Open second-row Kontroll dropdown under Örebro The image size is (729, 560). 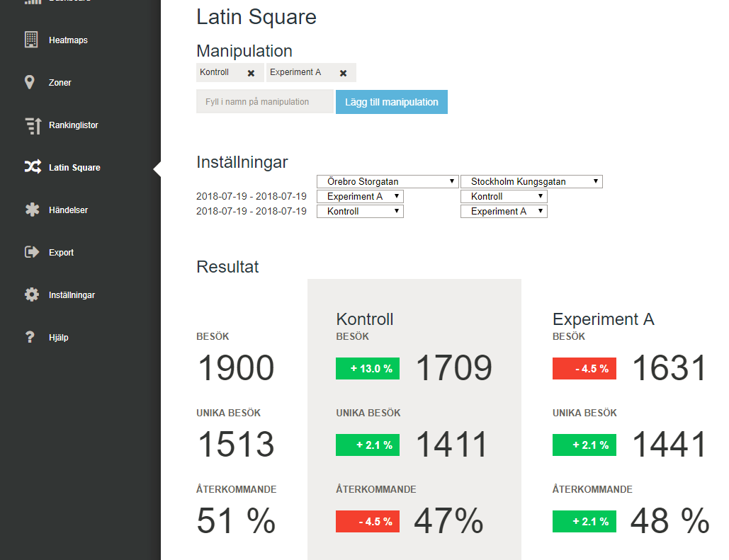[360, 211]
